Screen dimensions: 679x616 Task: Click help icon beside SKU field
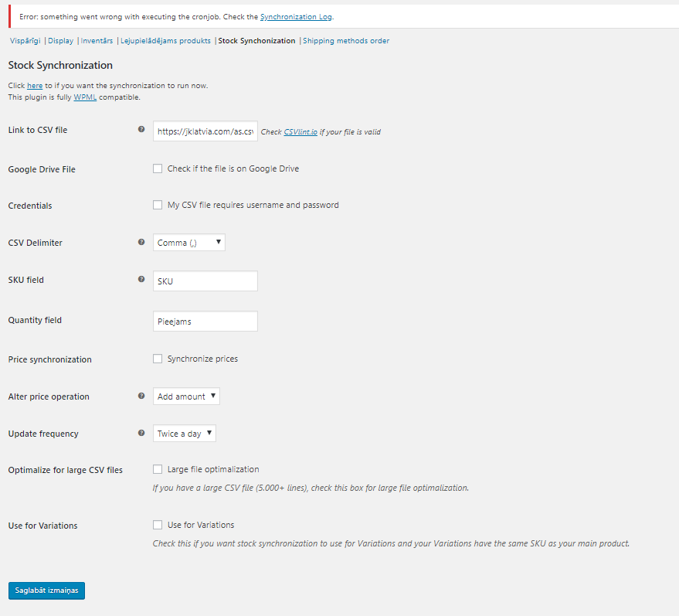(141, 280)
